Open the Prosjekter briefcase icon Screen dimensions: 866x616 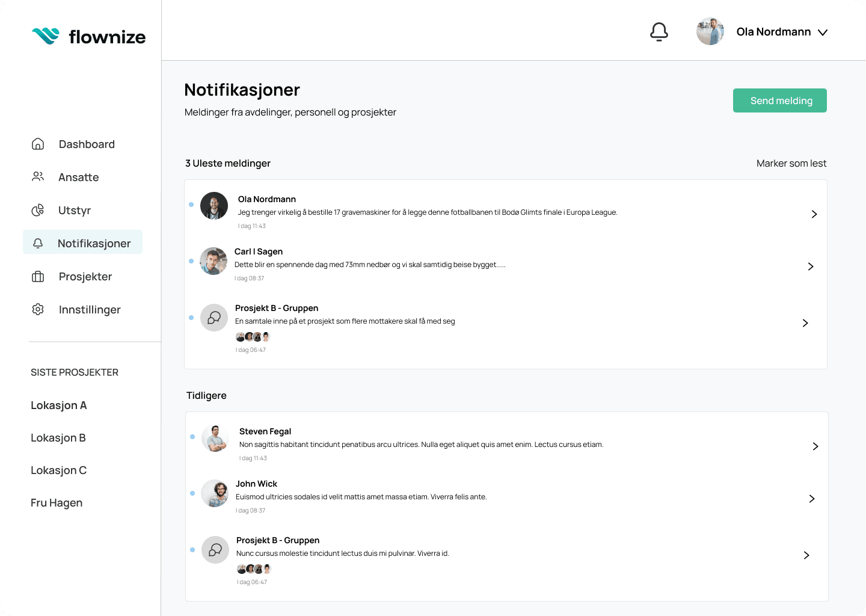38,276
